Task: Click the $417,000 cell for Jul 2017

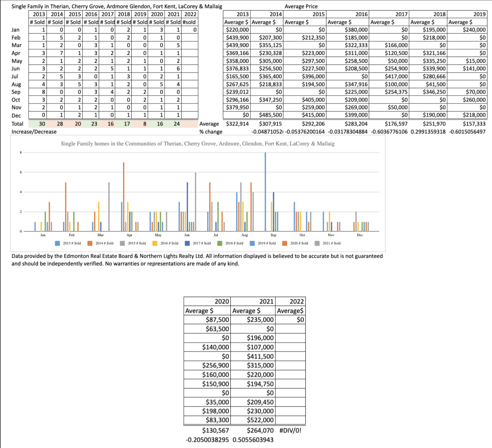Action: 389,77
